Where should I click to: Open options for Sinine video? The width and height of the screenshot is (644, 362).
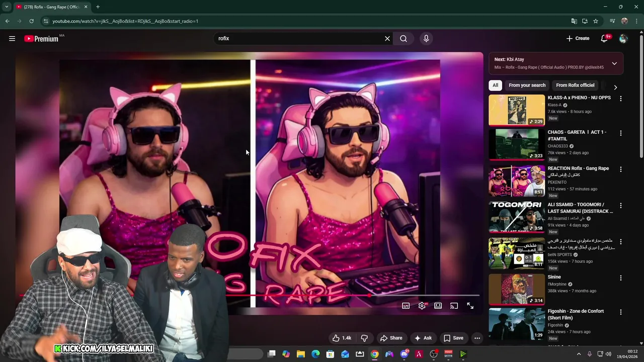[x=620, y=278]
